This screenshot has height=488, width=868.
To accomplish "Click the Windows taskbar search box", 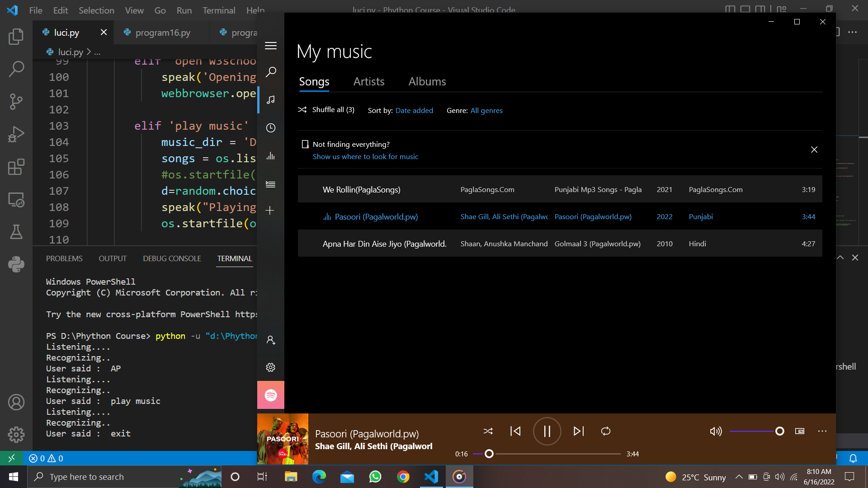I will [x=124, y=477].
